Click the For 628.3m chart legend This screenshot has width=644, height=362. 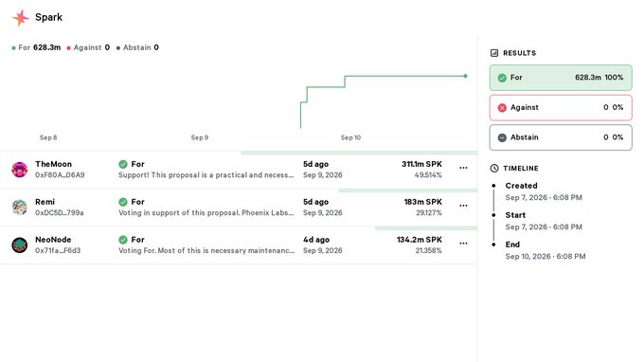coord(36,47)
